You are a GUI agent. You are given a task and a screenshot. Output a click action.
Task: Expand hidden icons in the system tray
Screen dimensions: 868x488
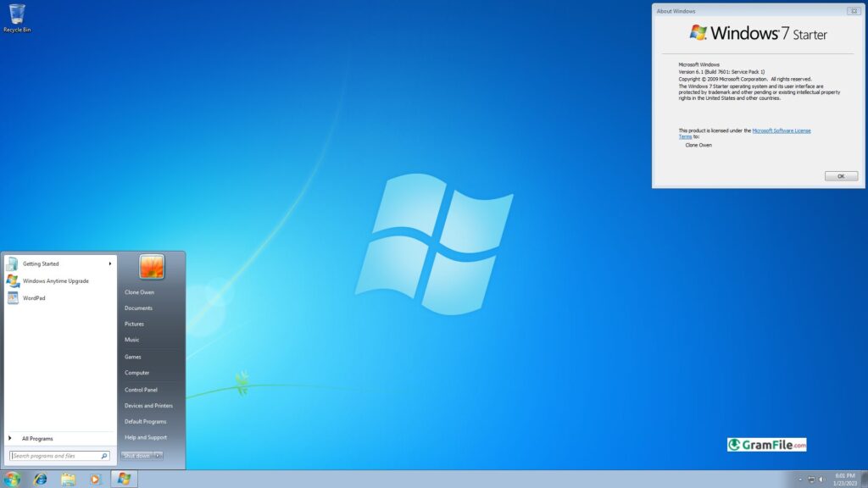tap(800, 480)
